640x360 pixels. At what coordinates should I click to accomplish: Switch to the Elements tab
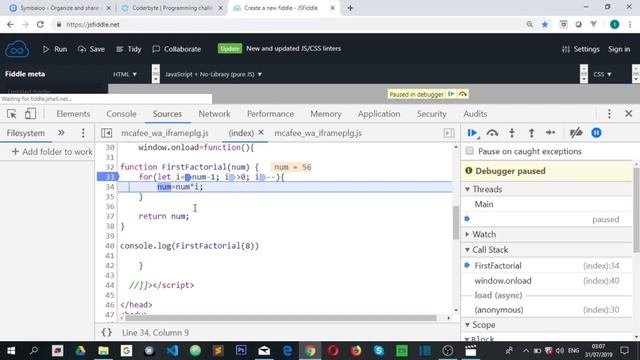[x=73, y=114]
